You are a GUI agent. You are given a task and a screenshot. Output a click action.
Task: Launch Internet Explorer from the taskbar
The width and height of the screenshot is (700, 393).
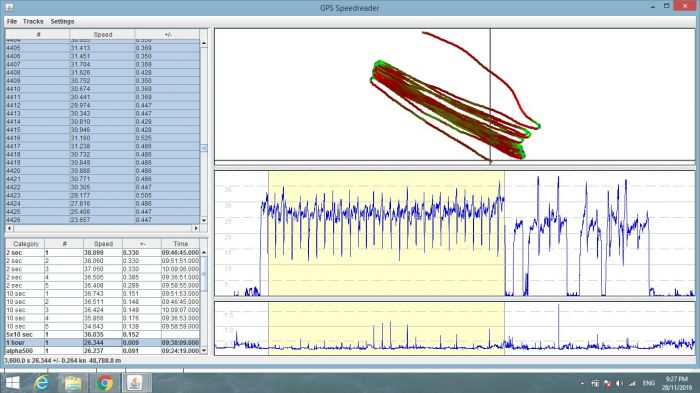(42, 383)
